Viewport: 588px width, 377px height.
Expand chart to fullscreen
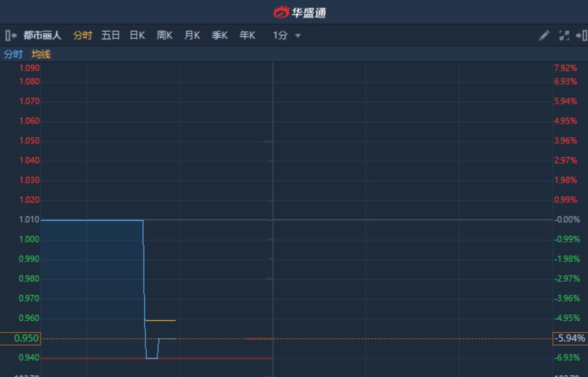[564, 36]
